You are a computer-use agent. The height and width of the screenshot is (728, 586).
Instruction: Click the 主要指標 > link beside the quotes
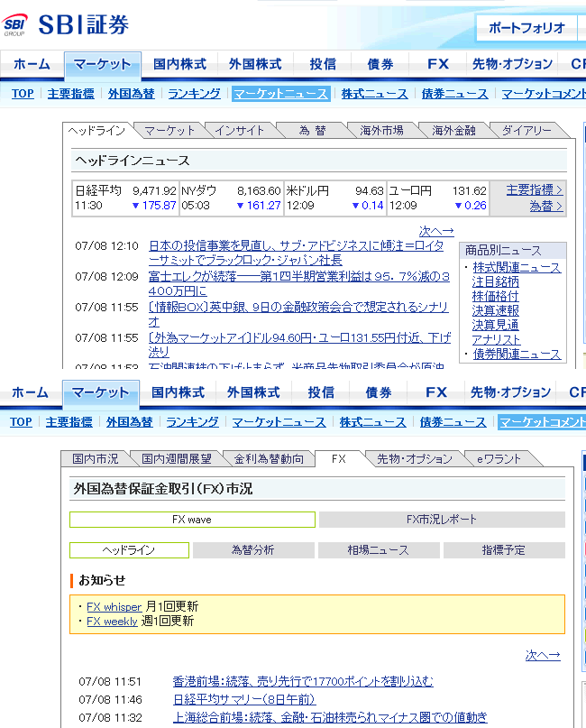coord(534,189)
